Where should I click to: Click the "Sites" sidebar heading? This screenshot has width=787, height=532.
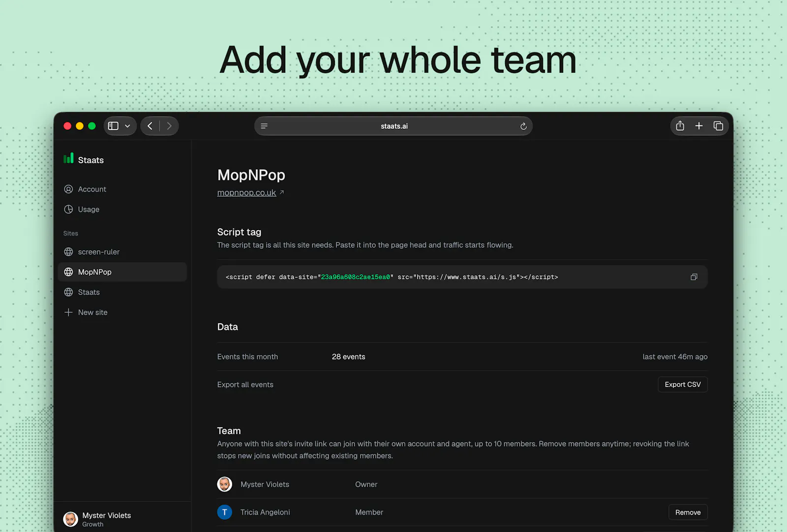tap(71, 234)
